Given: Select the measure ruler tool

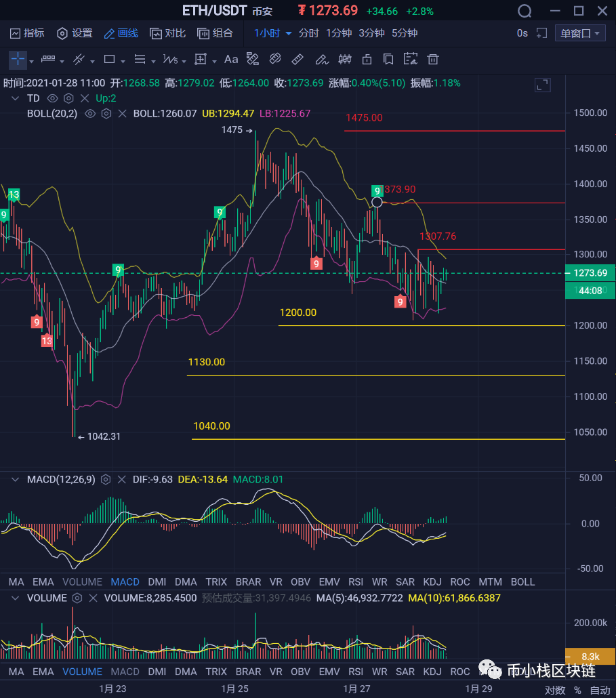Looking at the screenshot, I should click(297, 59).
